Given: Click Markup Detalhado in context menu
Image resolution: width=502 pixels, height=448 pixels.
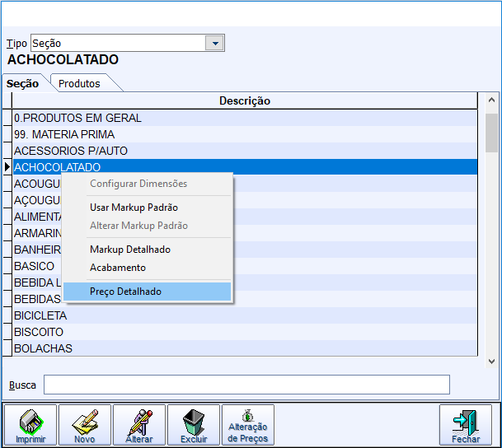Looking at the screenshot, I should (130, 250).
